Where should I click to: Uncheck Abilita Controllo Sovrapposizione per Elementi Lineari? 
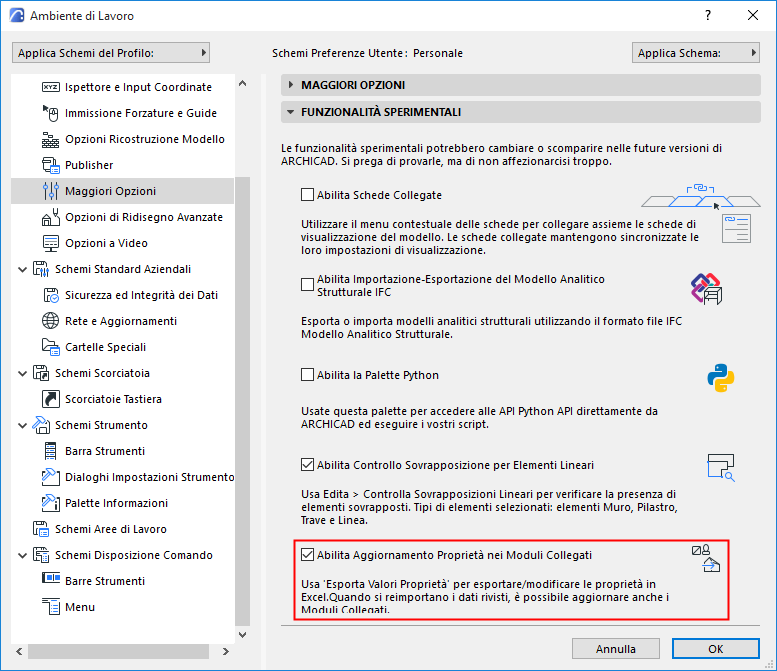click(307, 465)
